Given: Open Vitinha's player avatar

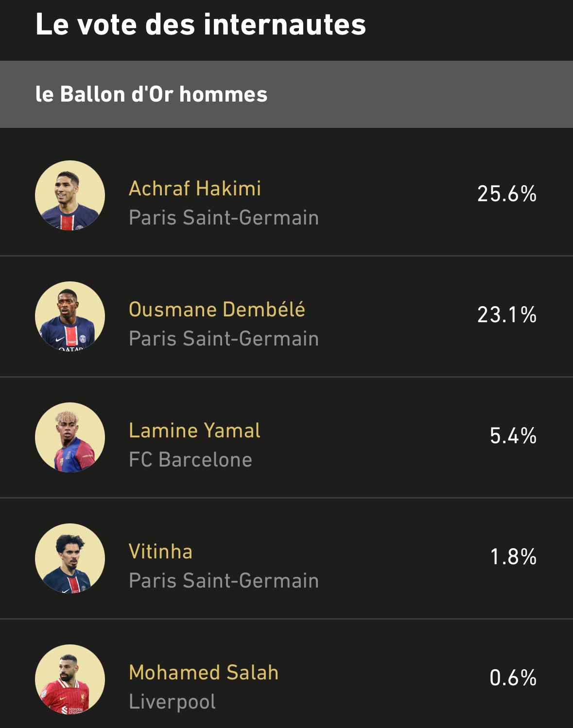Looking at the screenshot, I should click(70, 558).
